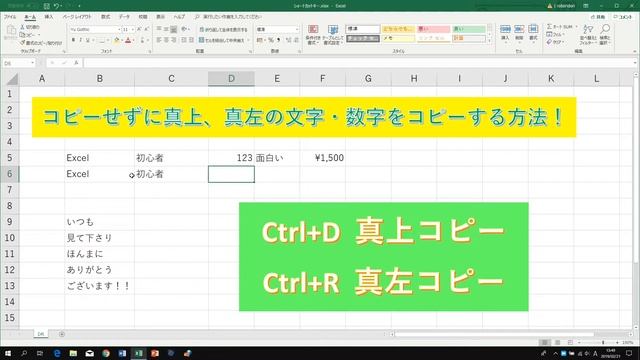This screenshot has width=640, height=360.
Task: Open the font color dropdown arrow
Action: point(134,40)
